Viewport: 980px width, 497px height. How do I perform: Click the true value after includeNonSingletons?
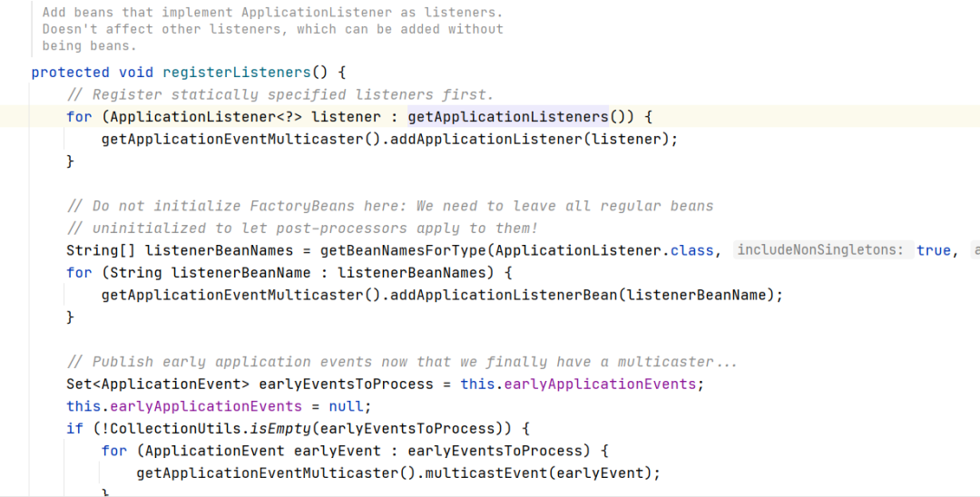pyautogui.click(x=933, y=250)
